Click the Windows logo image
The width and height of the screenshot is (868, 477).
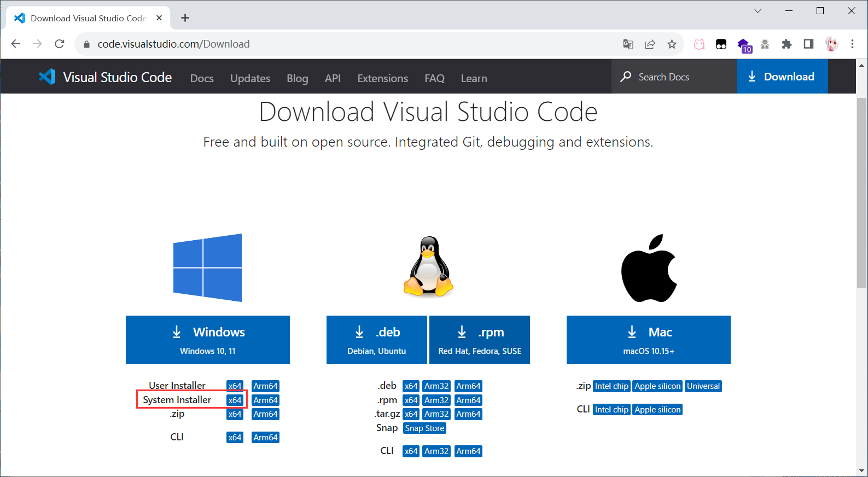tap(207, 267)
